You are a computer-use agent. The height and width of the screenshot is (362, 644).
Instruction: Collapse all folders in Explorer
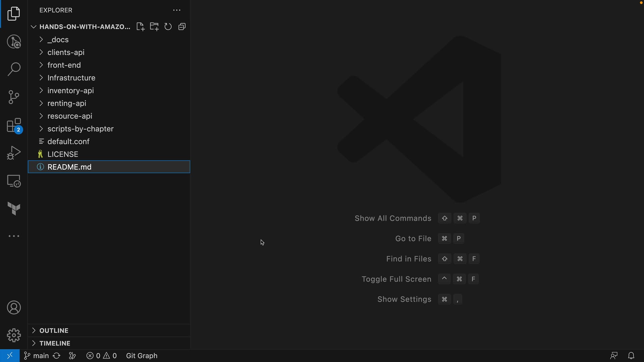click(x=182, y=27)
